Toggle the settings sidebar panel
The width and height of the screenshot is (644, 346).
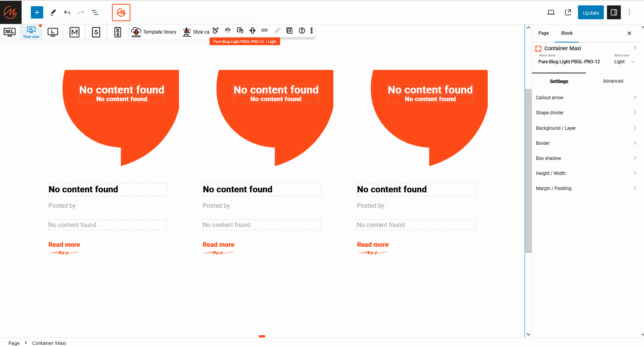pos(614,12)
